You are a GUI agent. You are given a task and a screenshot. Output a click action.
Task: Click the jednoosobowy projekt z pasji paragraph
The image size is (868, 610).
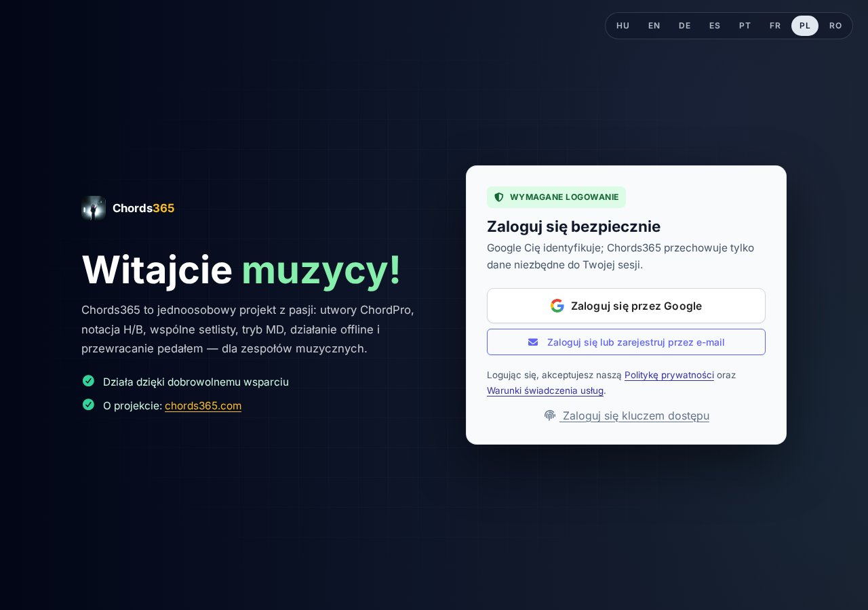point(248,329)
